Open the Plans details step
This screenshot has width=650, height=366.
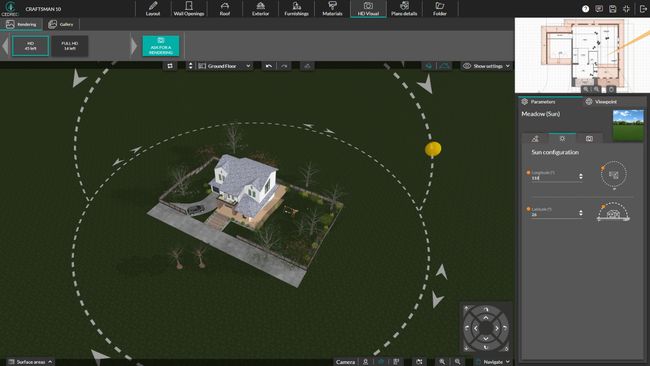404,9
